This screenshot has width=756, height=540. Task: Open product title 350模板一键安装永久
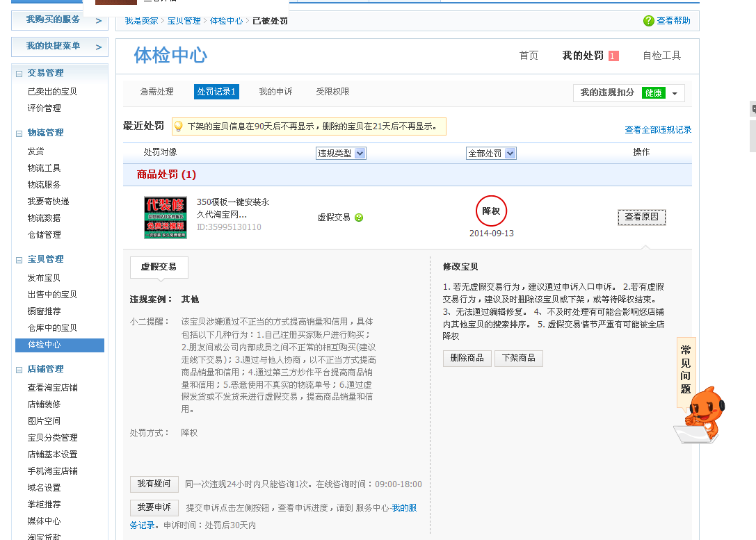coord(233,208)
